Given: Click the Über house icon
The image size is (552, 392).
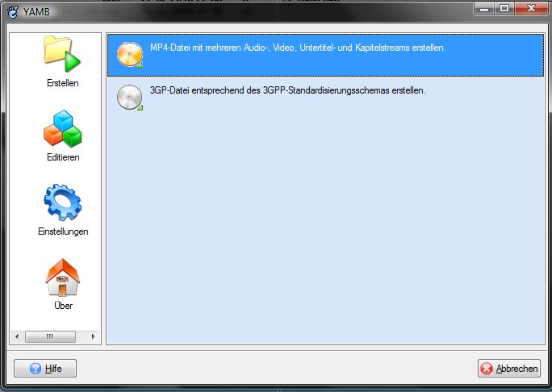Looking at the screenshot, I should 63,277.
